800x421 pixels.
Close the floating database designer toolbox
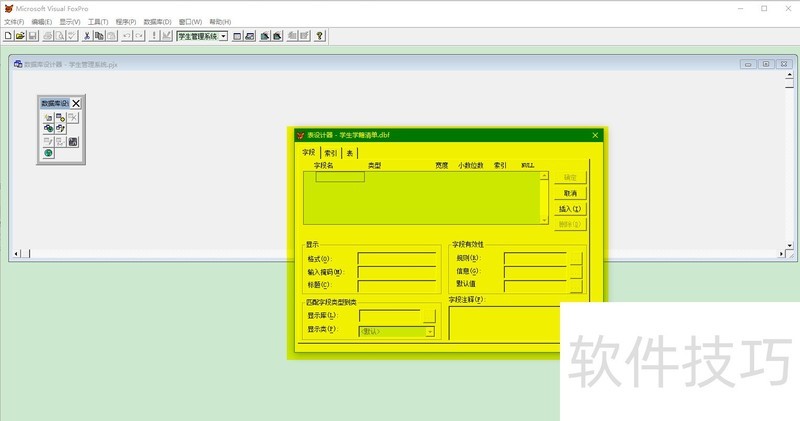[76, 103]
